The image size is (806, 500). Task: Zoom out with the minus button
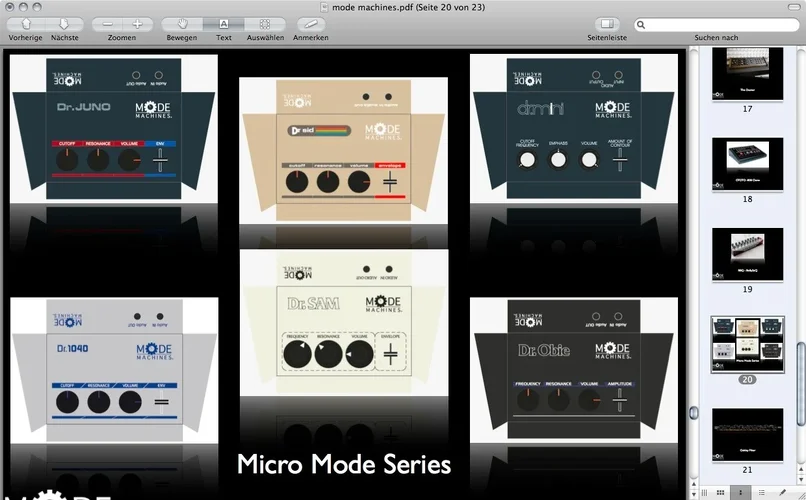pyautogui.click(x=107, y=24)
